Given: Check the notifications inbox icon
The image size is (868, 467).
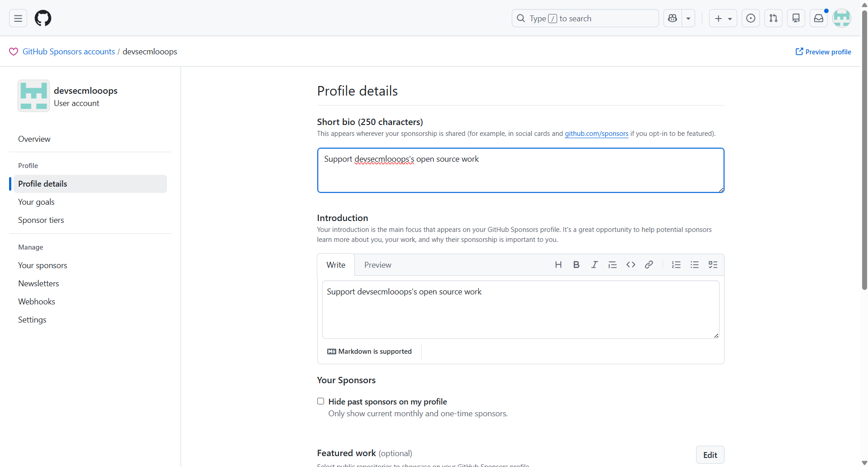Looking at the screenshot, I should (819, 18).
